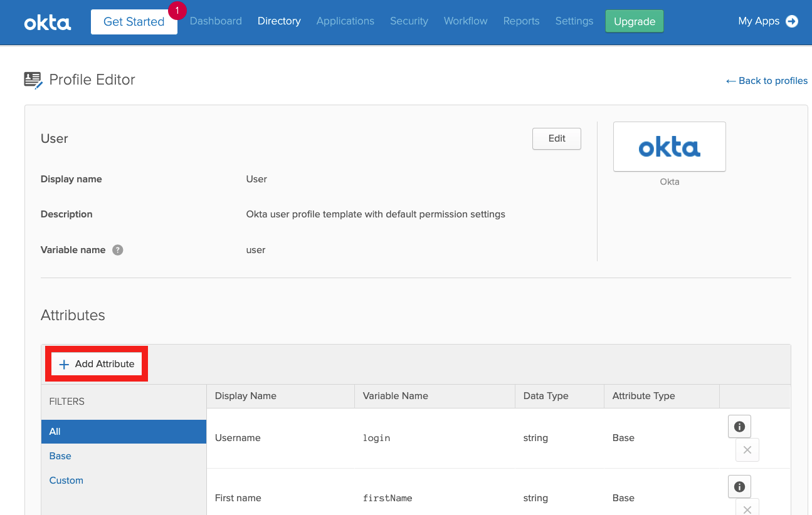
Task: Click the Profile Editor page icon
Action: pos(33,80)
